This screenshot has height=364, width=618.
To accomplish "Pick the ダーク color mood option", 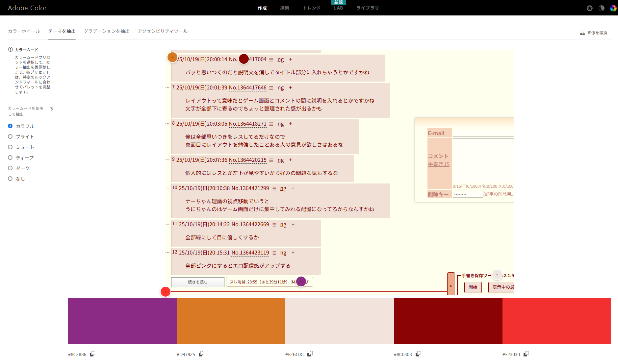I will [10, 168].
